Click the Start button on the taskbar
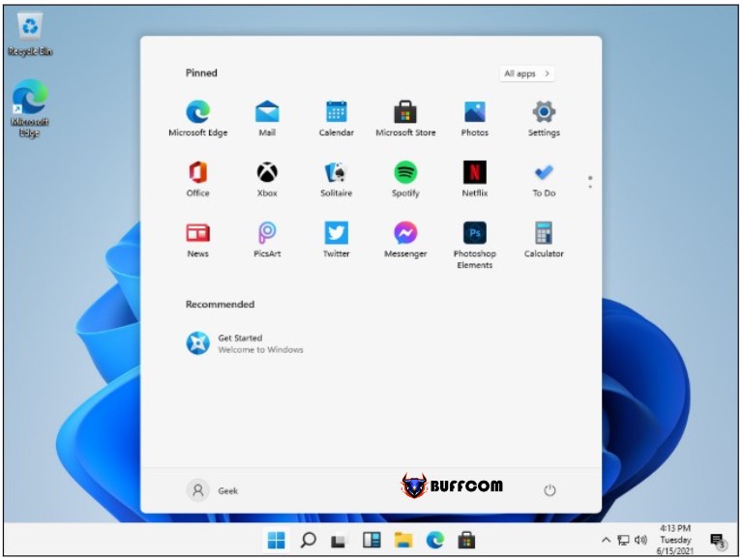Image resolution: width=743 pixels, height=560 pixels. point(277,540)
